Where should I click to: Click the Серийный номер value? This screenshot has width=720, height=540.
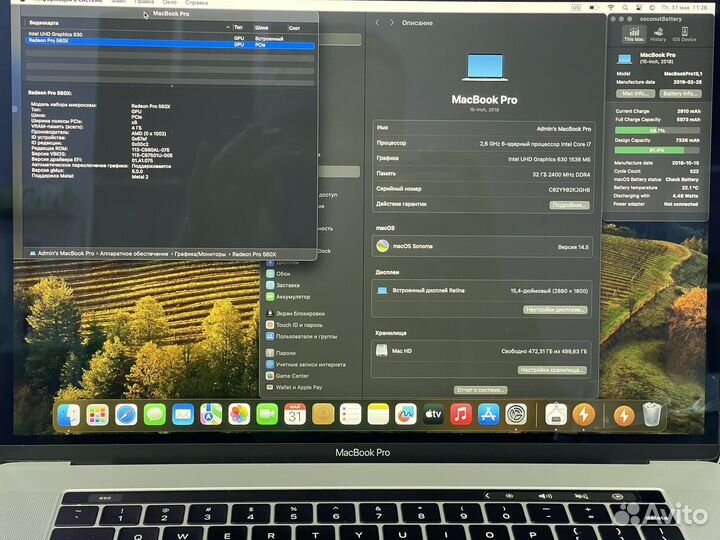(x=569, y=190)
